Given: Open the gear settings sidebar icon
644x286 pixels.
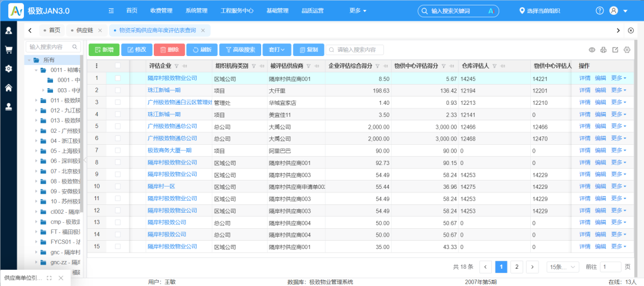Looking at the screenshot, I should tap(8, 69).
